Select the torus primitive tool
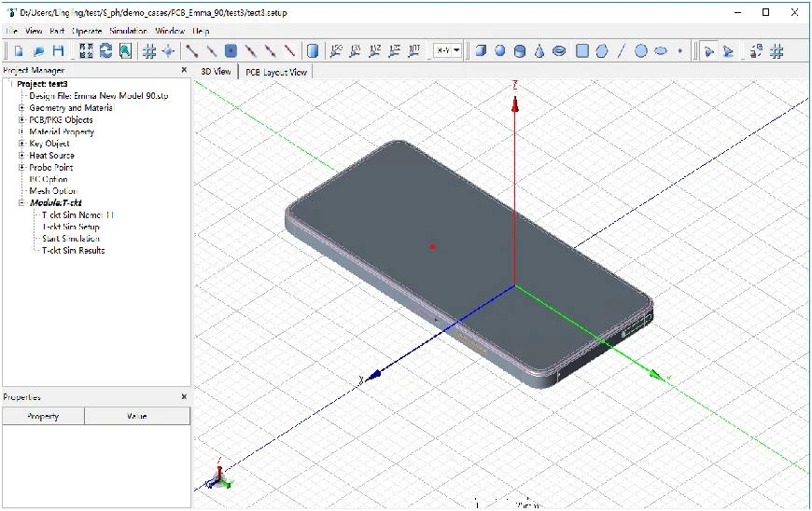 559,51
